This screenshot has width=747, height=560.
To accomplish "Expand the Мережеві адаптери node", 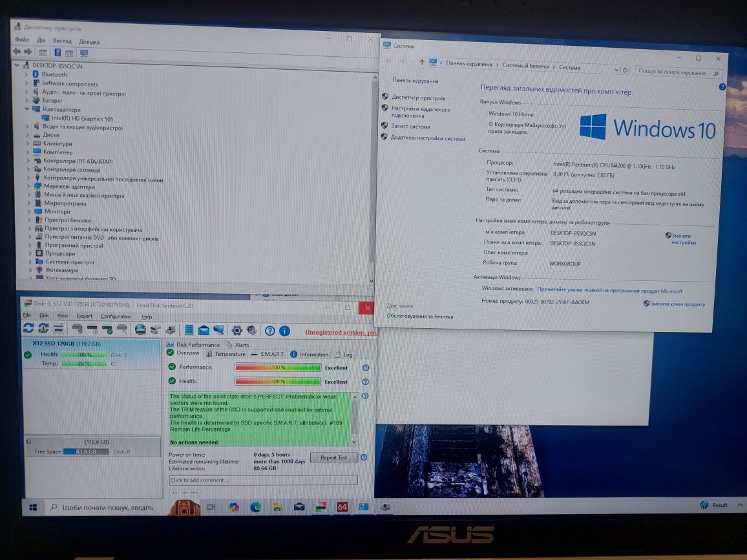I will [28, 186].
